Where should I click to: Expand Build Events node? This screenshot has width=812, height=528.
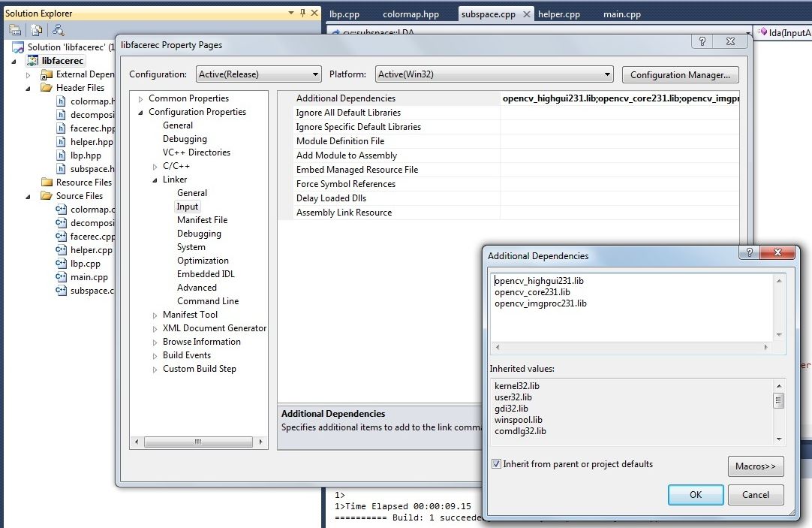click(x=155, y=355)
